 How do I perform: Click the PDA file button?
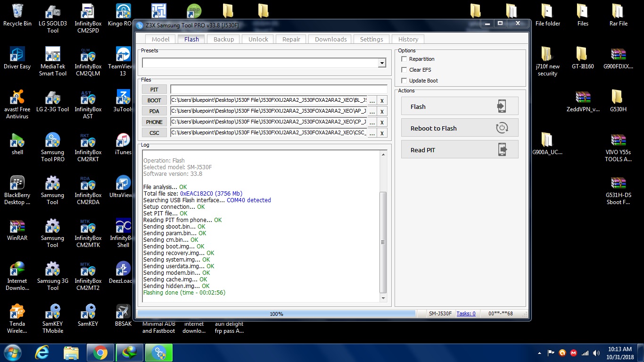coord(154,111)
